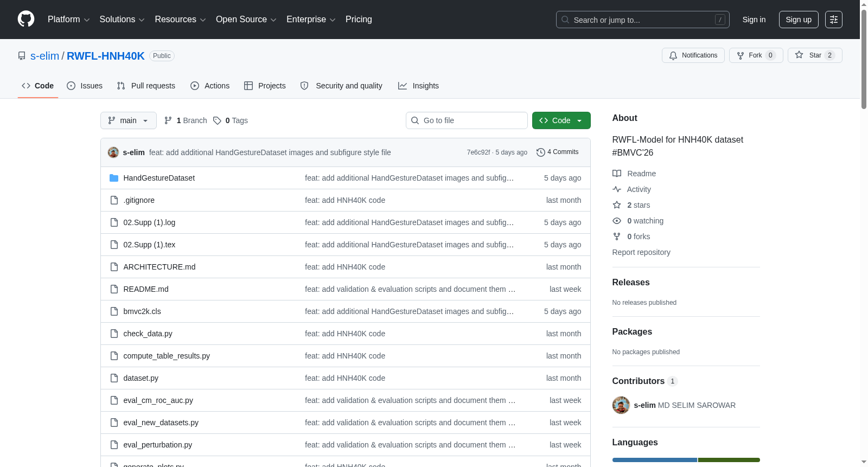Click the eye icon beside 0 watching
This screenshot has height=467, width=868.
(x=617, y=221)
